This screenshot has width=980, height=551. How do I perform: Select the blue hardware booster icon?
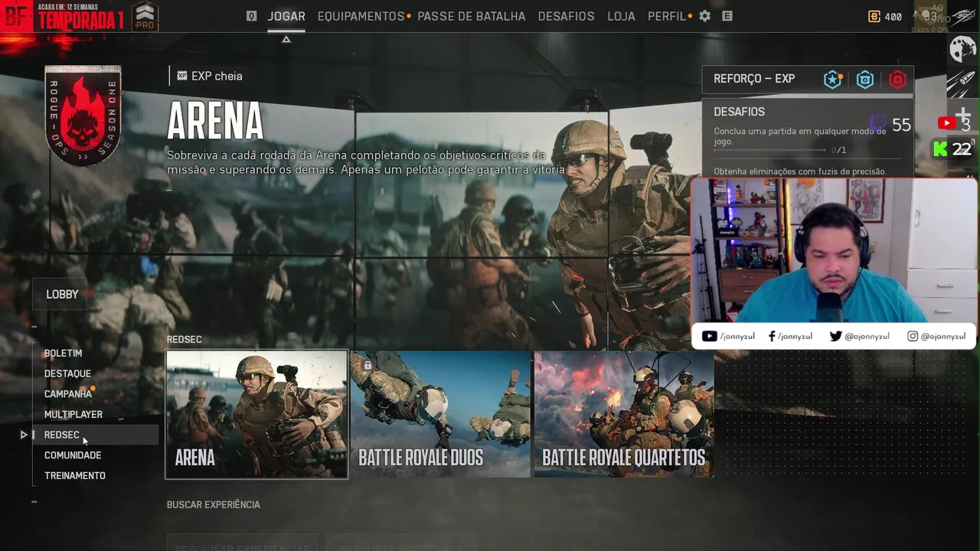tap(865, 79)
